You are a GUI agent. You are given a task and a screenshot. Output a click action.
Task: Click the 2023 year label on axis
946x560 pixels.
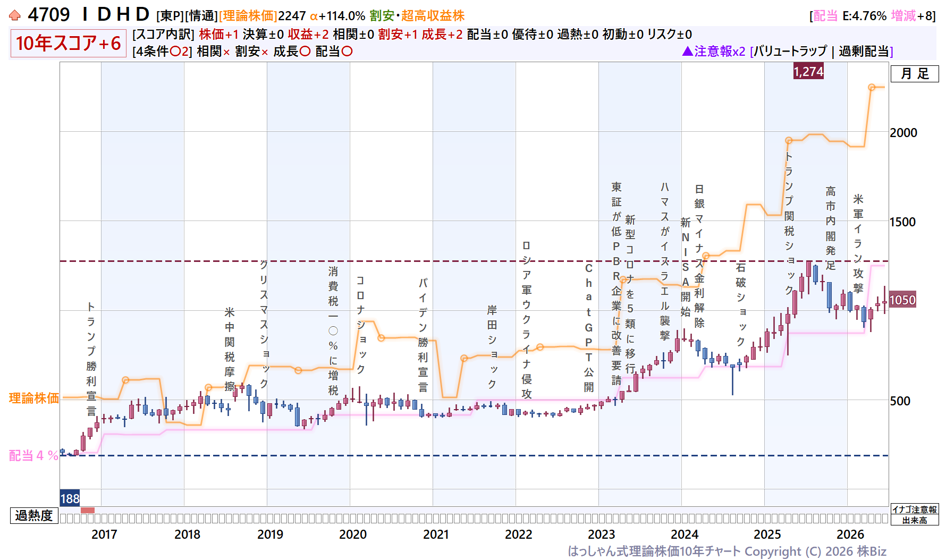click(x=602, y=534)
